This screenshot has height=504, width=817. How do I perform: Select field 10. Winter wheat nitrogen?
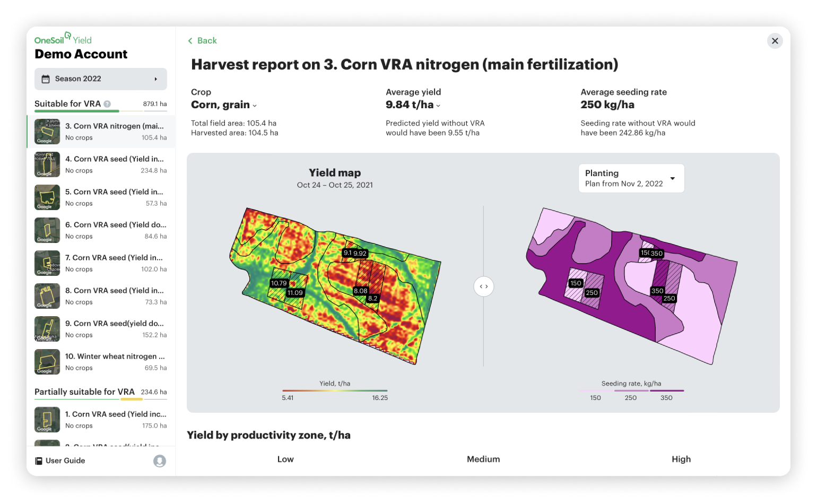coord(101,362)
